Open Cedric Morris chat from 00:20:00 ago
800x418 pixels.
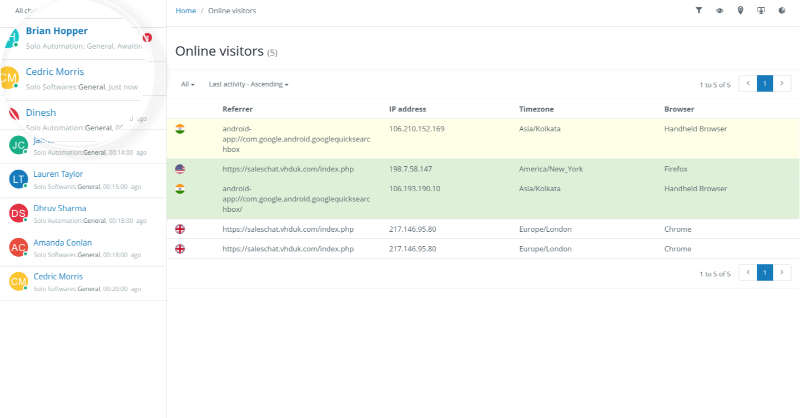pyautogui.click(x=58, y=276)
